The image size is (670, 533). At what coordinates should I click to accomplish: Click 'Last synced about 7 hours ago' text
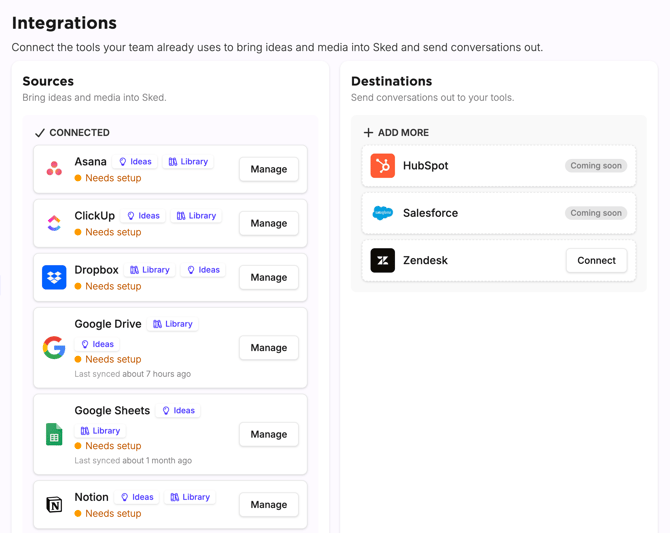132,374
